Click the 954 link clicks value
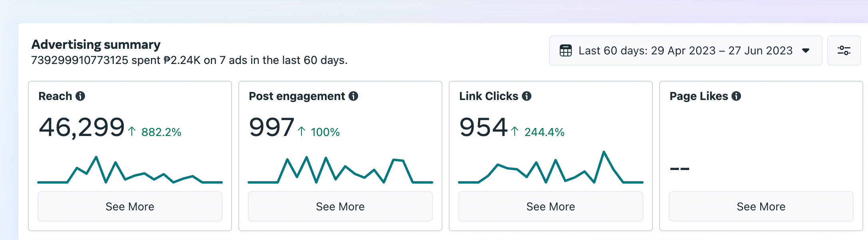This screenshot has width=868, height=240. click(483, 127)
